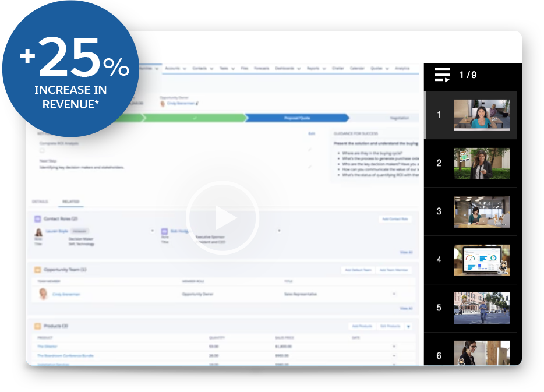Screen dimensions: 544x392
Task: Click the Contact Roles section icon
Action: [37, 219]
